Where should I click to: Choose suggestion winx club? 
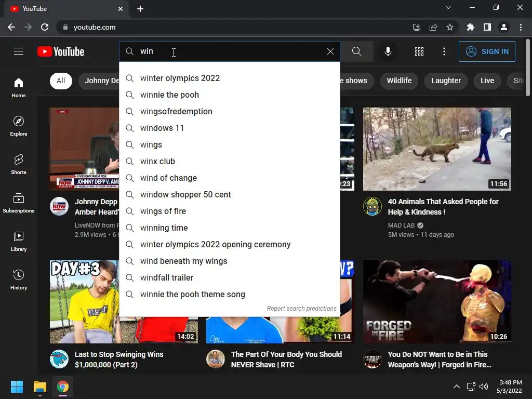(x=230, y=161)
